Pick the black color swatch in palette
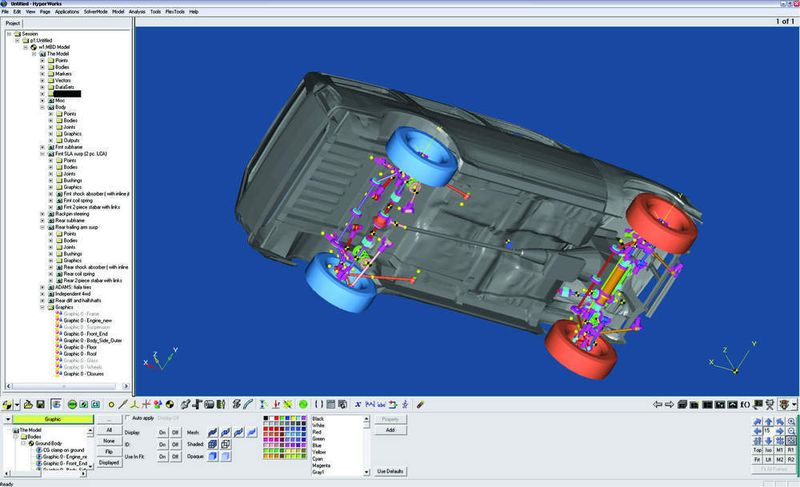 [266, 419]
